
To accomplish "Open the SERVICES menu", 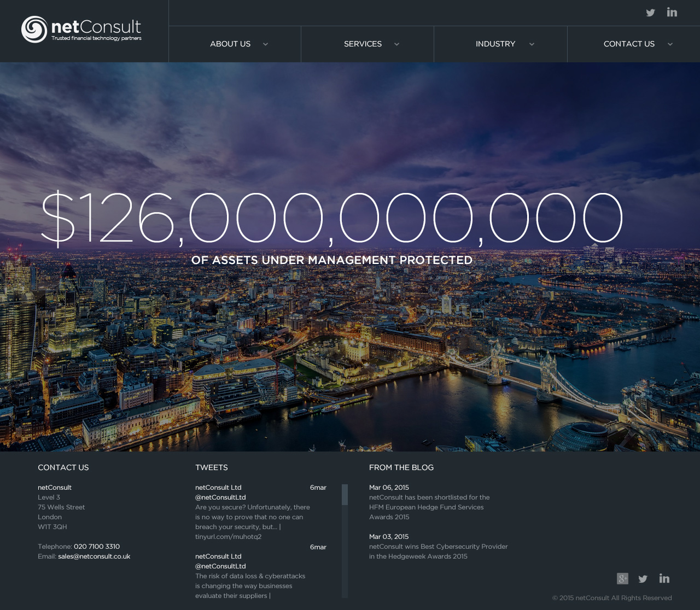I will click(x=363, y=44).
